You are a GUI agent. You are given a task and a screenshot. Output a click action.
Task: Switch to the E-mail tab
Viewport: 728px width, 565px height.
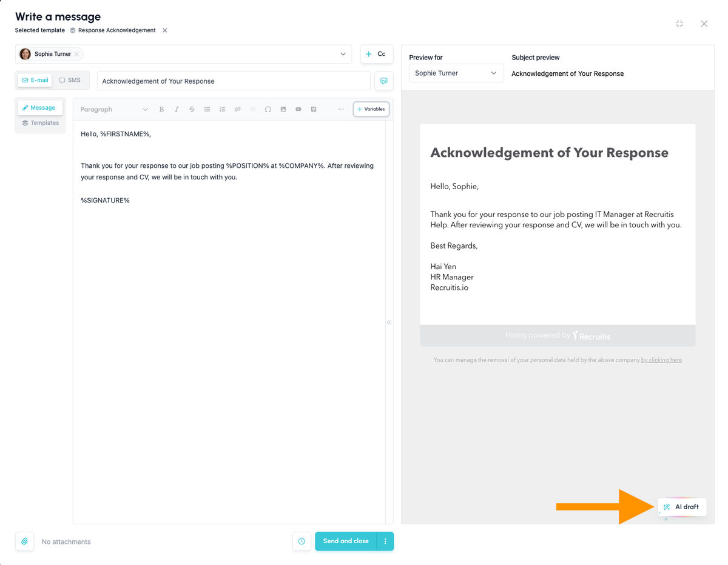tap(35, 80)
